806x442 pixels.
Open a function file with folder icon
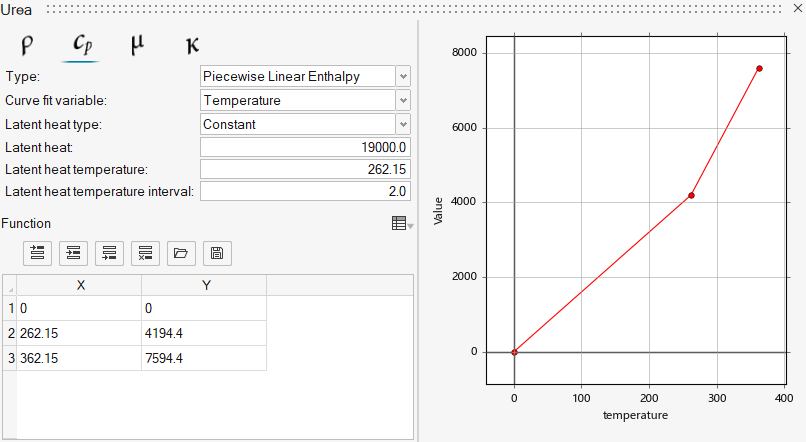click(181, 253)
